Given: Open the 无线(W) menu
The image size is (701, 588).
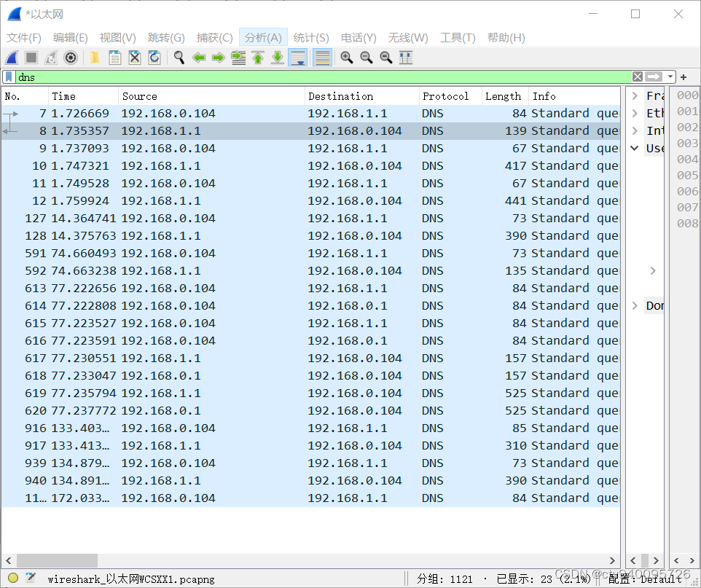Looking at the screenshot, I should pyautogui.click(x=408, y=38).
